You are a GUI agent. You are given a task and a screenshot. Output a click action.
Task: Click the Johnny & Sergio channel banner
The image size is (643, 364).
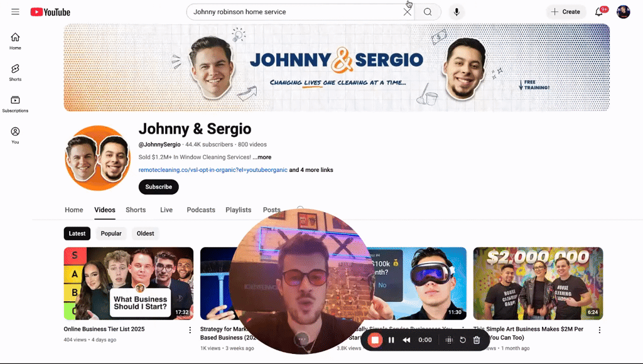pyautogui.click(x=337, y=67)
